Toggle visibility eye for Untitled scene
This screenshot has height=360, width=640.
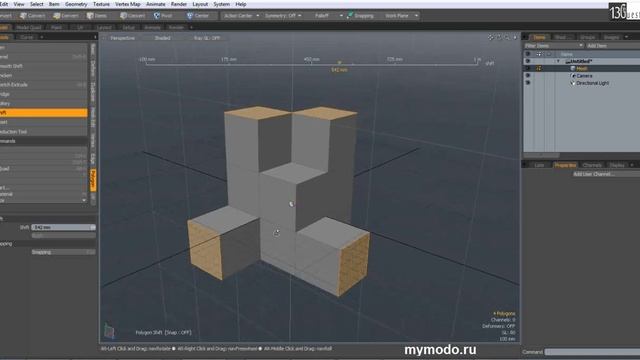click(x=528, y=61)
